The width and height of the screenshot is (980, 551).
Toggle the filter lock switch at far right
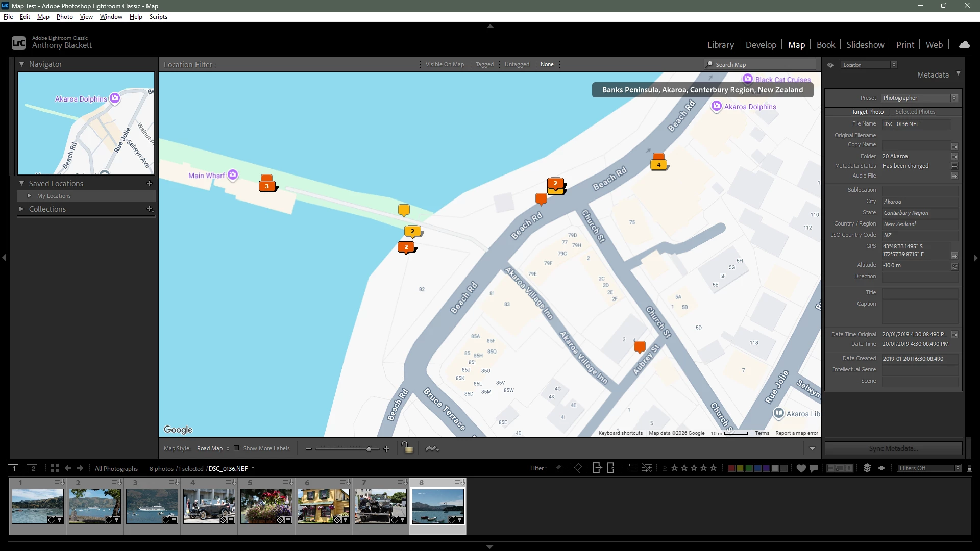970,468
